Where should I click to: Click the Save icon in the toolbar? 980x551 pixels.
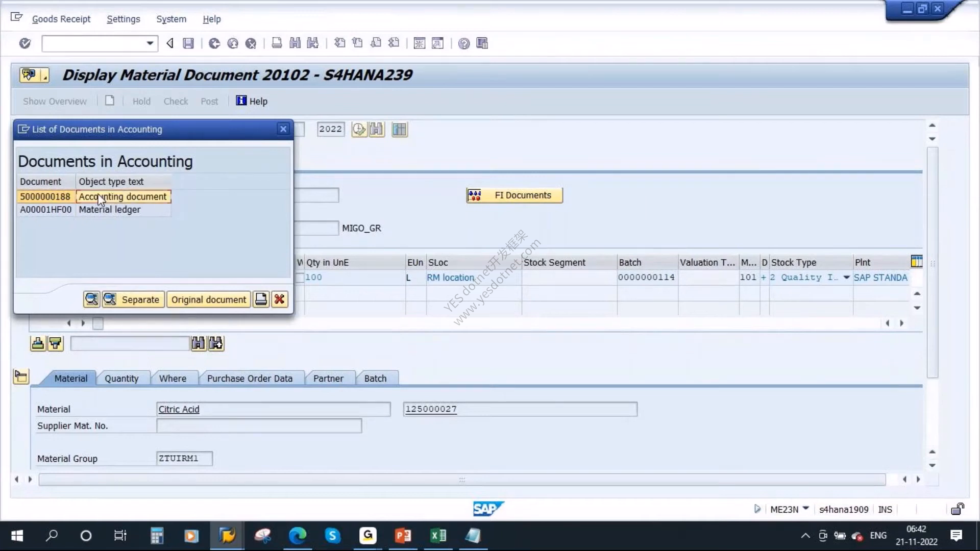click(188, 43)
